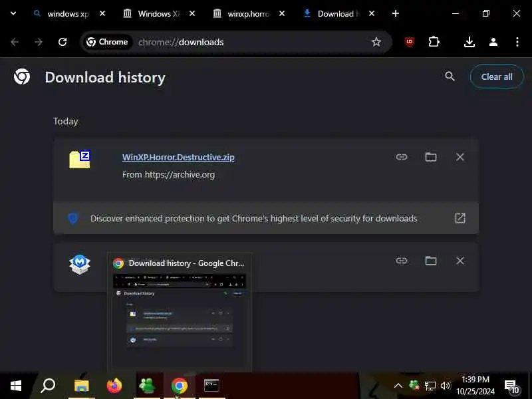Switch to the 'winxp.horror' tab

click(242, 13)
